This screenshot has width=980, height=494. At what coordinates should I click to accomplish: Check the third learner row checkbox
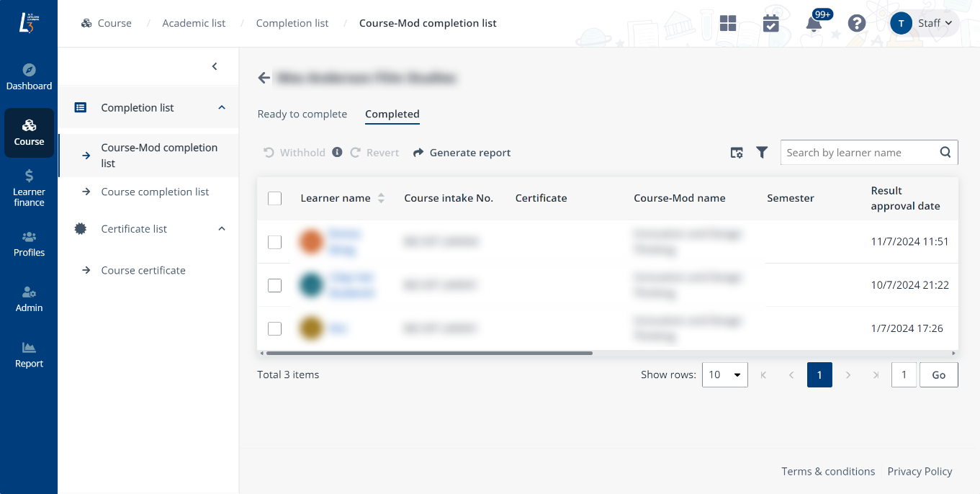(x=274, y=328)
